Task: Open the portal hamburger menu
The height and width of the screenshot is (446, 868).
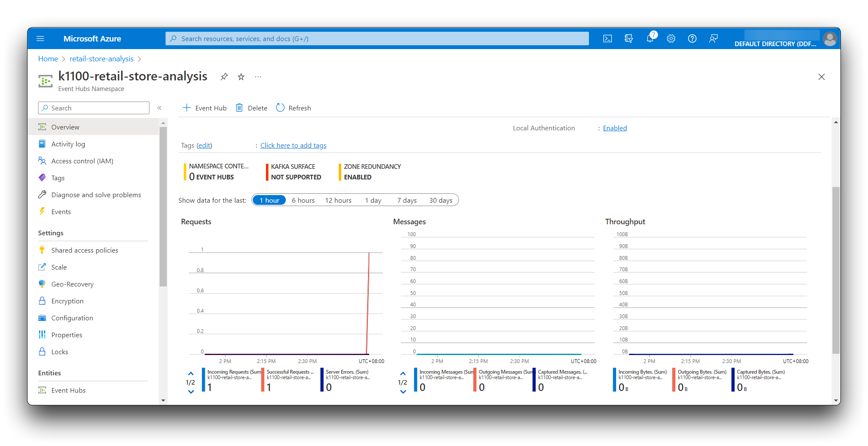Action: click(40, 39)
